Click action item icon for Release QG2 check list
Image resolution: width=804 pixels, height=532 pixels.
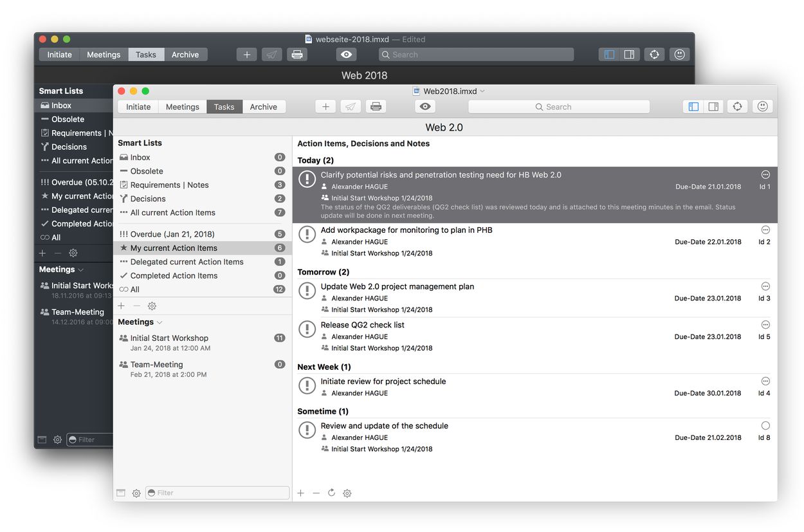[x=307, y=329]
